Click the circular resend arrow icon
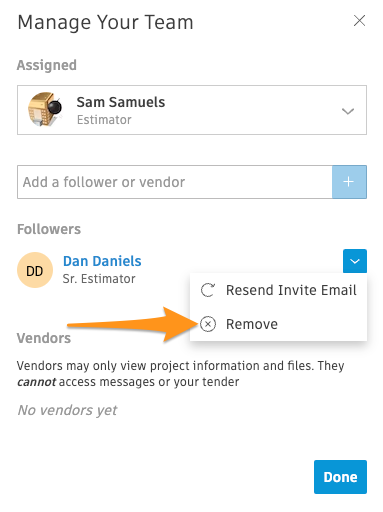This screenshot has height=512, width=383. point(208,290)
